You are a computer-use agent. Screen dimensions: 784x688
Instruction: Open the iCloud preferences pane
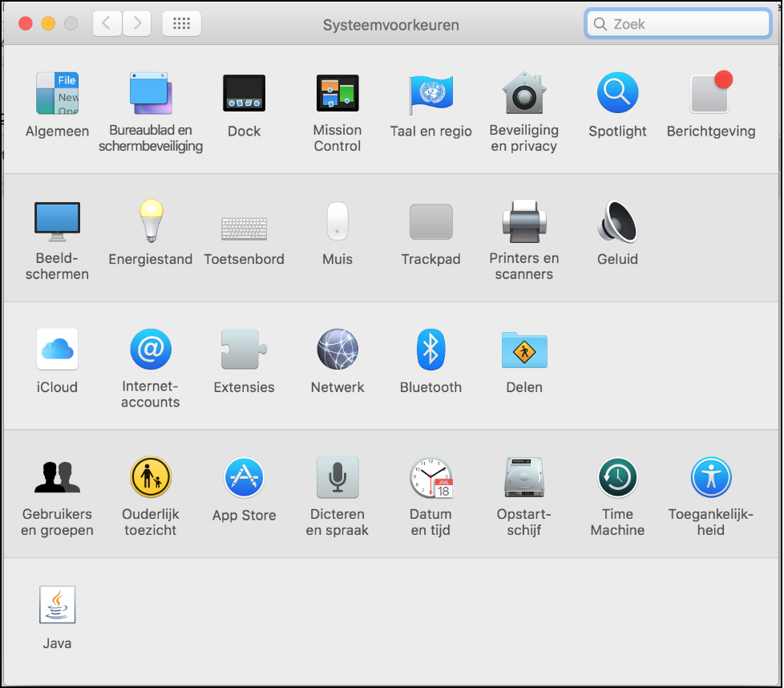click(x=57, y=350)
